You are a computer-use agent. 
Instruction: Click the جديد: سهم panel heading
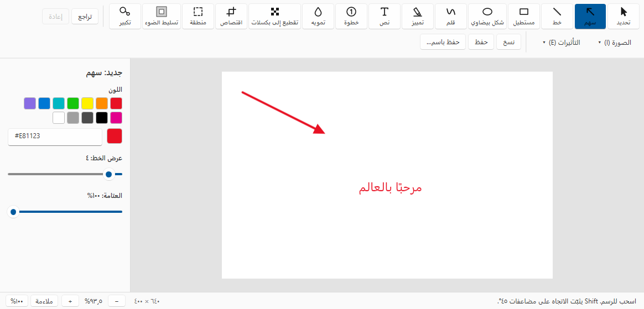coord(105,74)
